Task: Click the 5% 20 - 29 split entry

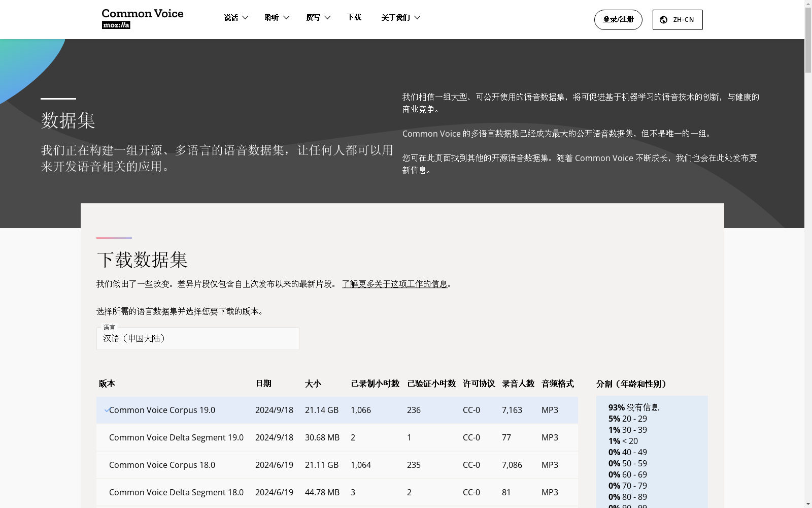Action: (x=628, y=419)
